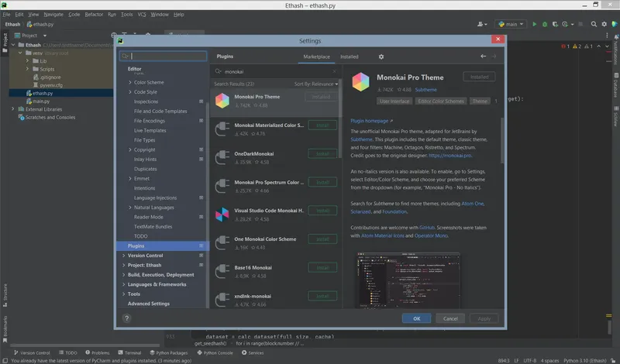The image size is (620, 364).
Task: Open the Plugin homepage link
Action: pyautogui.click(x=371, y=121)
